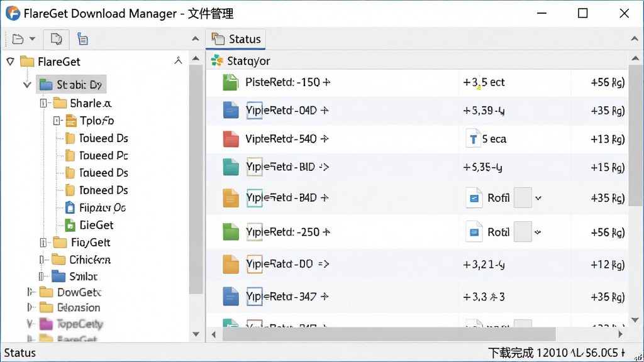The image size is (644, 362).
Task: Select the pink TopeCetly folder icon
Action: pyautogui.click(x=46, y=324)
